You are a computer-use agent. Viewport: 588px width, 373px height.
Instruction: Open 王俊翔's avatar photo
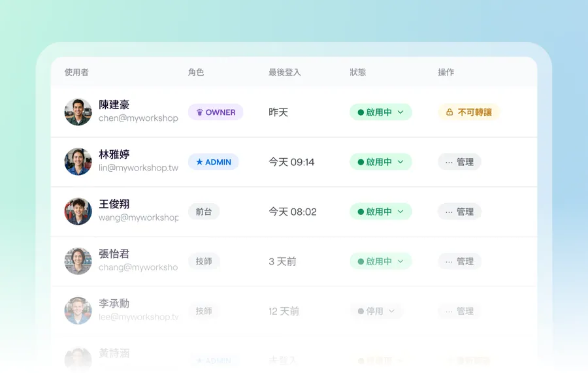click(78, 212)
